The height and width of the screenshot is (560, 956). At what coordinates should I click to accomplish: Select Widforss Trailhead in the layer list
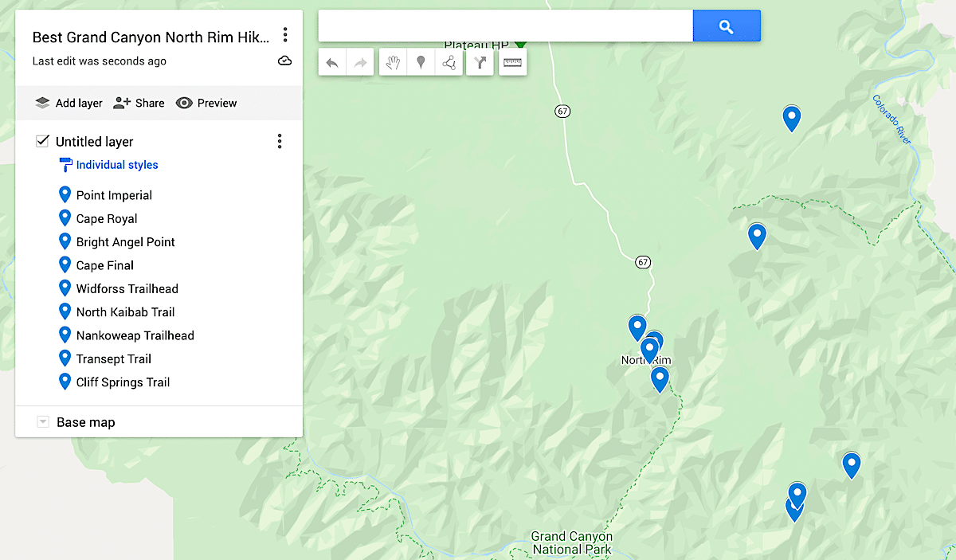coord(127,288)
